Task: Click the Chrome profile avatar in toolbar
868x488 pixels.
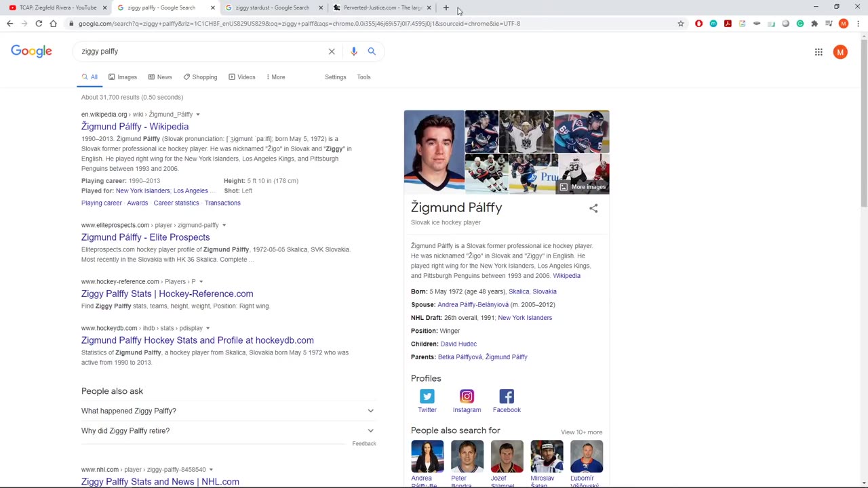Action: click(x=844, y=24)
